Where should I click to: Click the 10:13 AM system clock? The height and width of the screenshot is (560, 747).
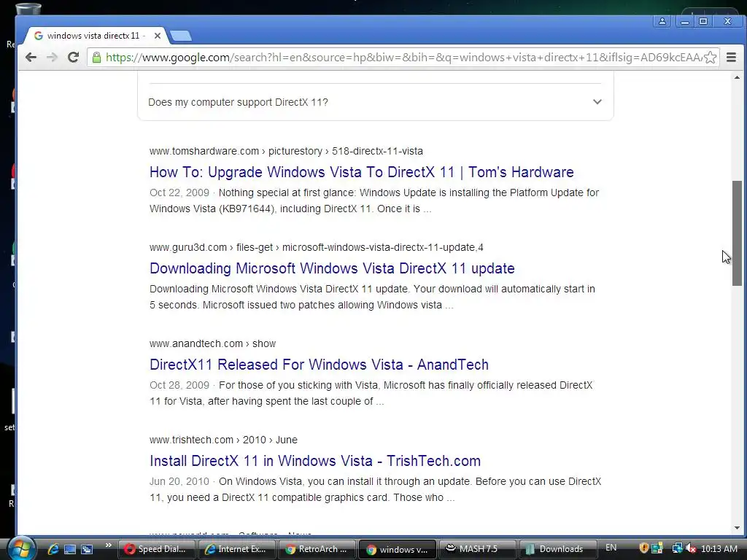719,549
